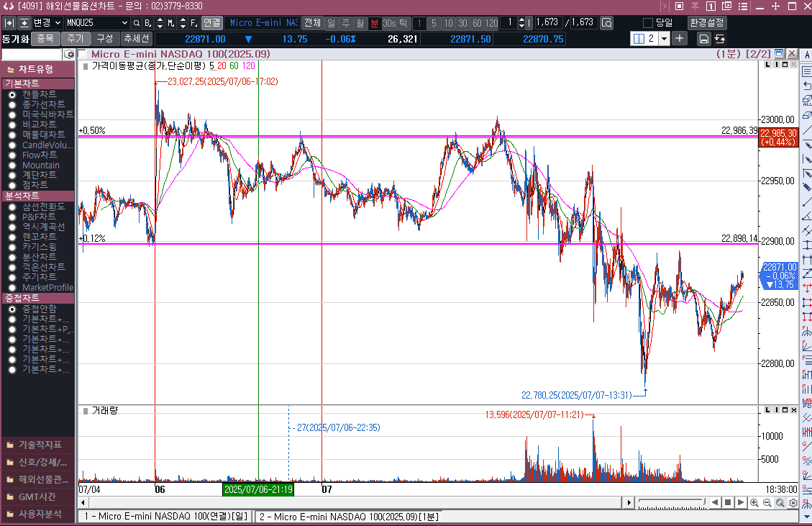Click the interval stepper arrows beside value 1
The height and width of the screenshot is (526, 812).
point(521,23)
